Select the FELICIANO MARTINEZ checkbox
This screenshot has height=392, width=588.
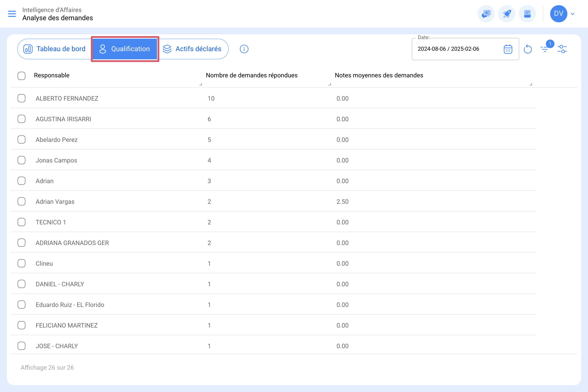21,325
